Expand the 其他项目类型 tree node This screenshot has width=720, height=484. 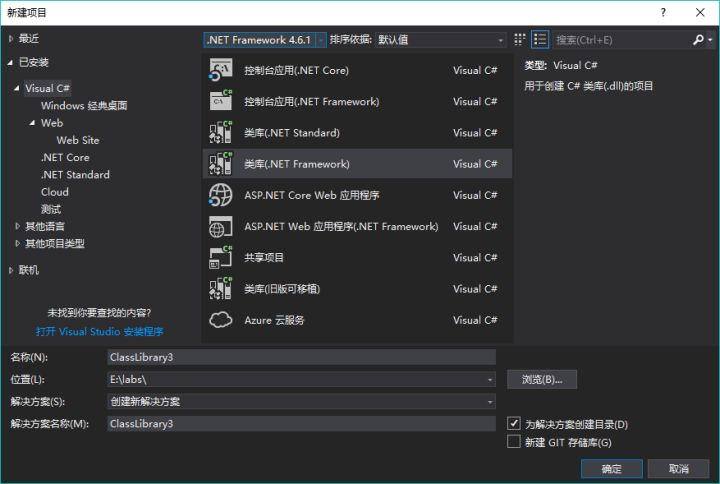[17, 243]
